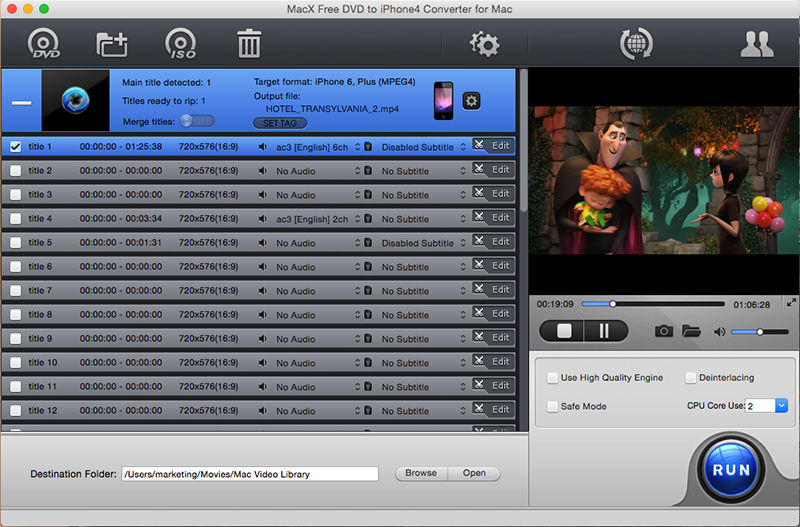This screenshot has height=527, width=800.
Task: Uncheck the title 1 checkbox
Action: pos(16,147)
